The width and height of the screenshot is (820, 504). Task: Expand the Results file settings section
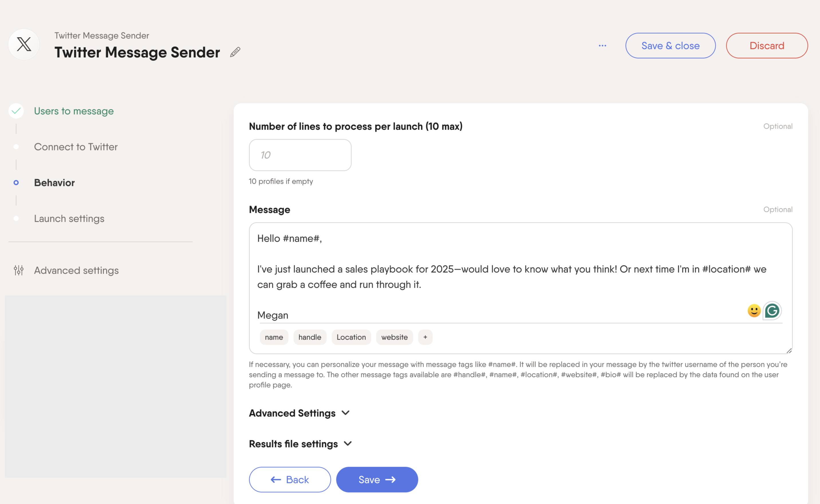pyautogui.click(x=300, y=444)
